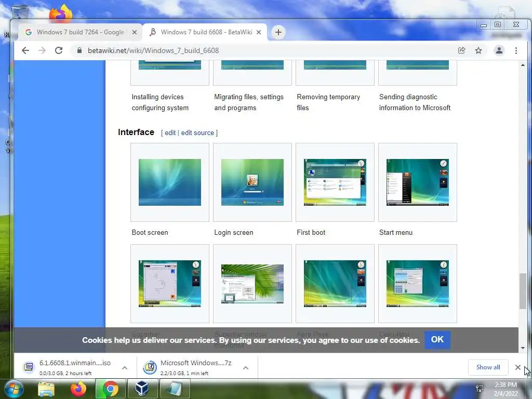
Task: Click the lock icon in address bar
Action: [x=79, y=50]
